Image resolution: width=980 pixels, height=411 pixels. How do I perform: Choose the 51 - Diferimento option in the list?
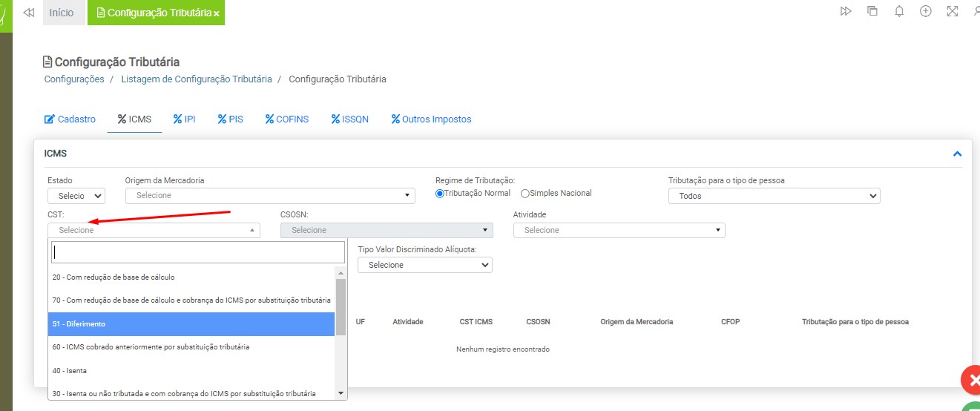point(191,324)
